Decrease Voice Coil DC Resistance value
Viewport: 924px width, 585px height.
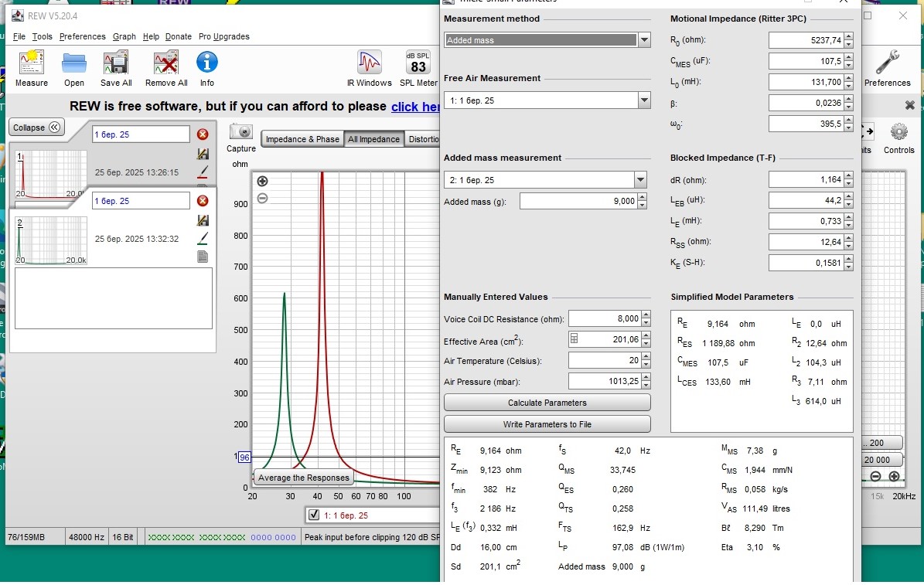[646, 322]
